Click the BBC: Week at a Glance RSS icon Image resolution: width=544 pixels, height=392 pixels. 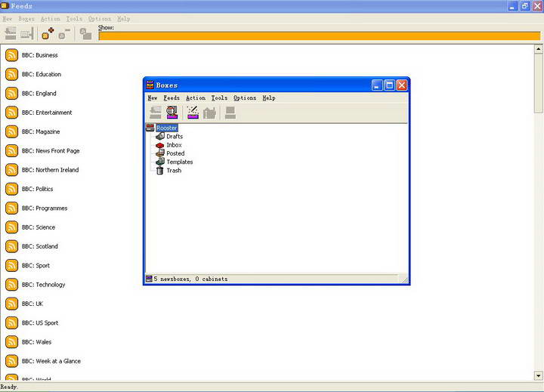tap(12, 361)
